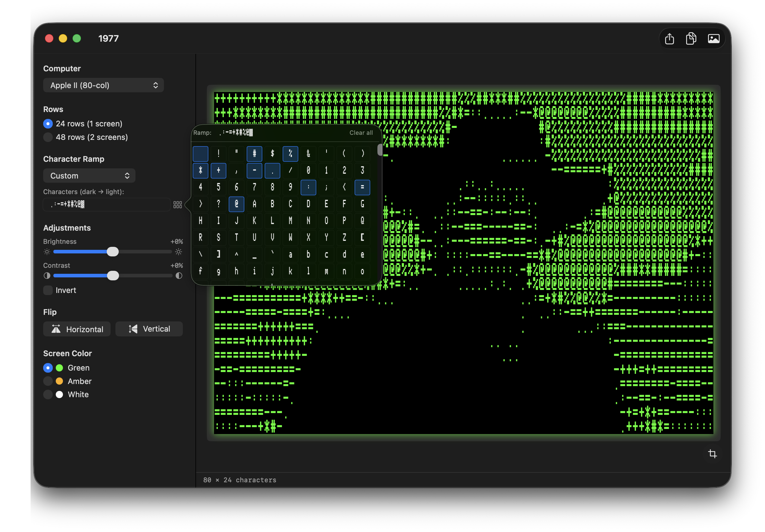This screenshot has width=765, height=532.
Task: Toggle the * character in the ramp grid
Action: click(200, 170)
